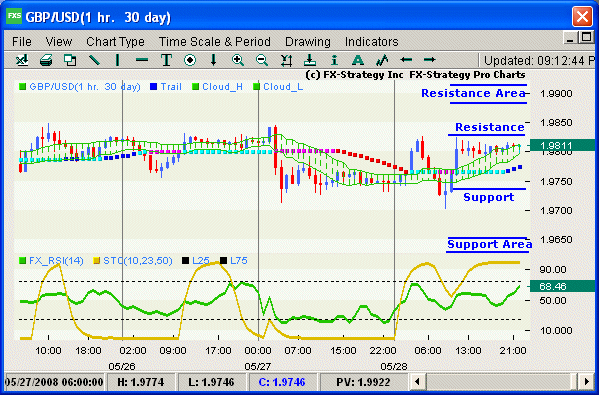Open the Chart Type menu
Viewport: 599px width, 395px height.
pyautogui.click(x=115, y=42)
